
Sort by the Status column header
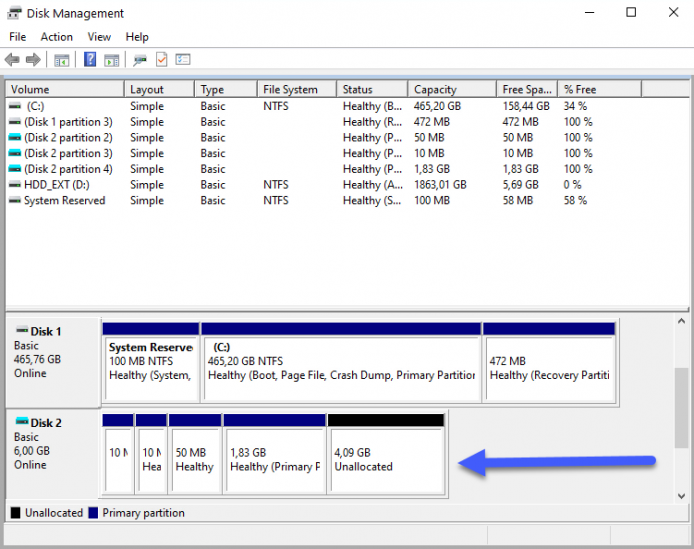point(372,89)
